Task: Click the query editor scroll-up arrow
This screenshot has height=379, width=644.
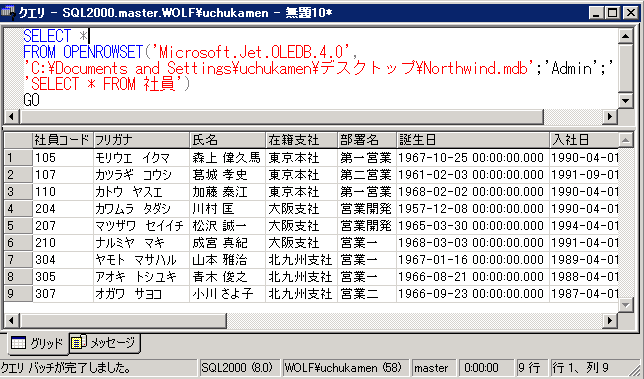Action: coord(625,37)
